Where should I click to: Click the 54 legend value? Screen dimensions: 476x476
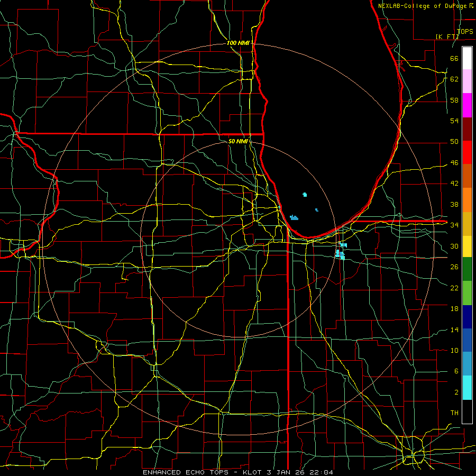click(454, 121)
